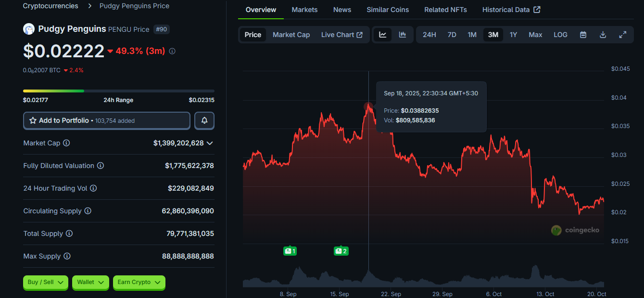Open the Wallet dropdown
Image resolution: width=644 pixels, height=298 pixels.
click(x=90, y=283)
